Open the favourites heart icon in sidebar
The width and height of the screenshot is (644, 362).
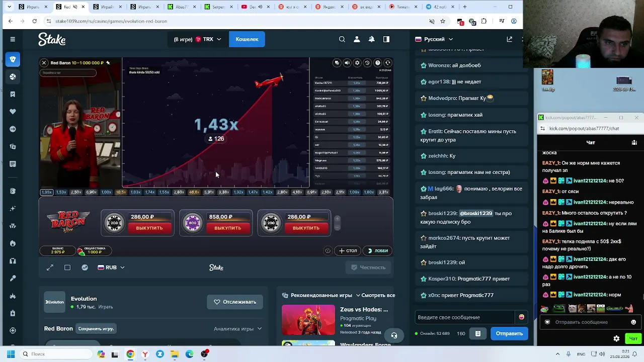pyautogui.click(x=13, y=112)
